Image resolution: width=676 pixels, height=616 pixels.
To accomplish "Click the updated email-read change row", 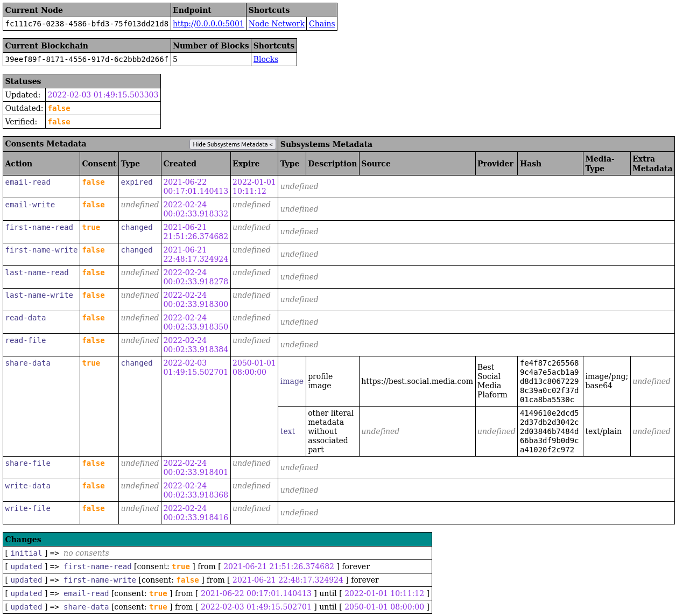I will 217,593.
